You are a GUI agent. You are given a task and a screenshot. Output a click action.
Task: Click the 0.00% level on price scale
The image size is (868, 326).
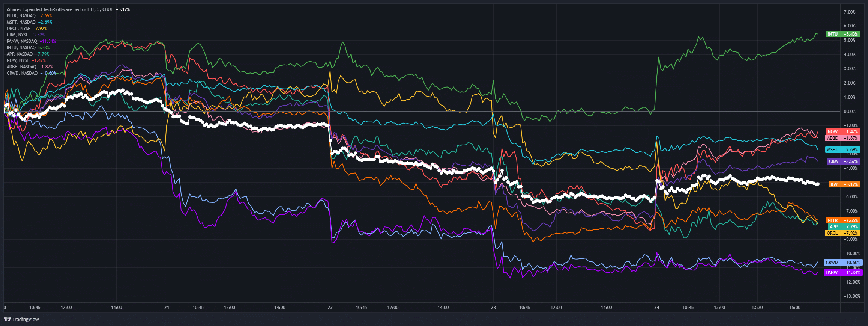[x=849, y=112]
